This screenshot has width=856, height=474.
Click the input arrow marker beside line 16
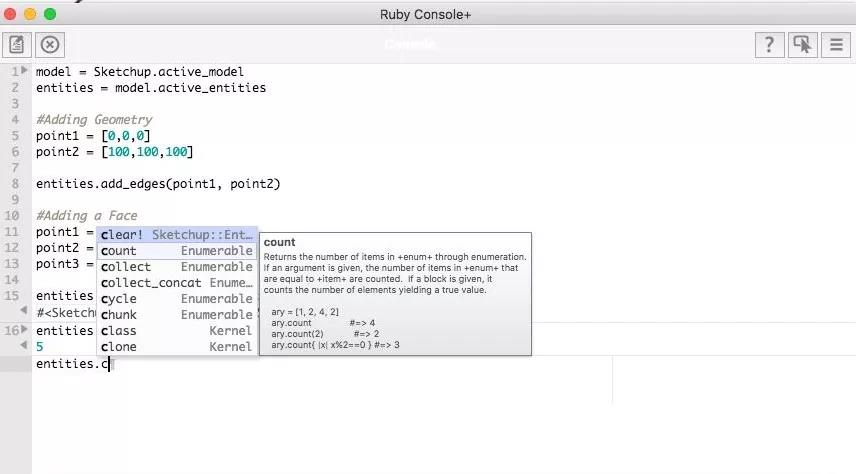pyautogui.click(x=24, y=329)
